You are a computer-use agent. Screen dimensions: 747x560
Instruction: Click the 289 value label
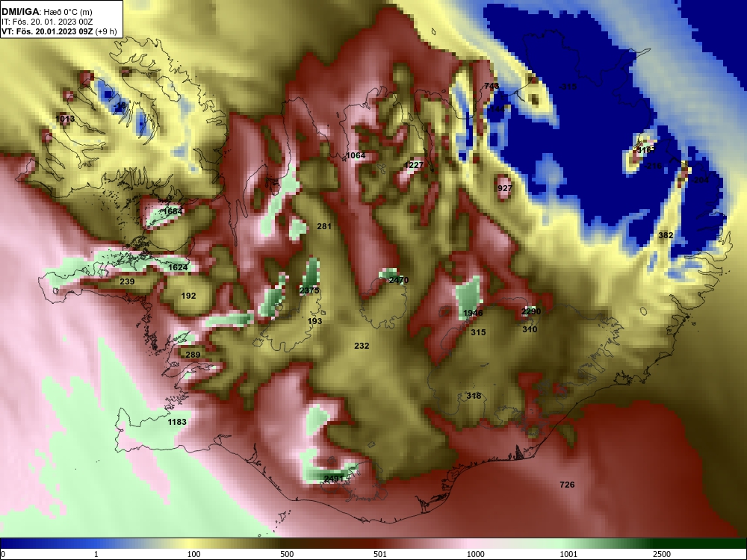(193, 355)
